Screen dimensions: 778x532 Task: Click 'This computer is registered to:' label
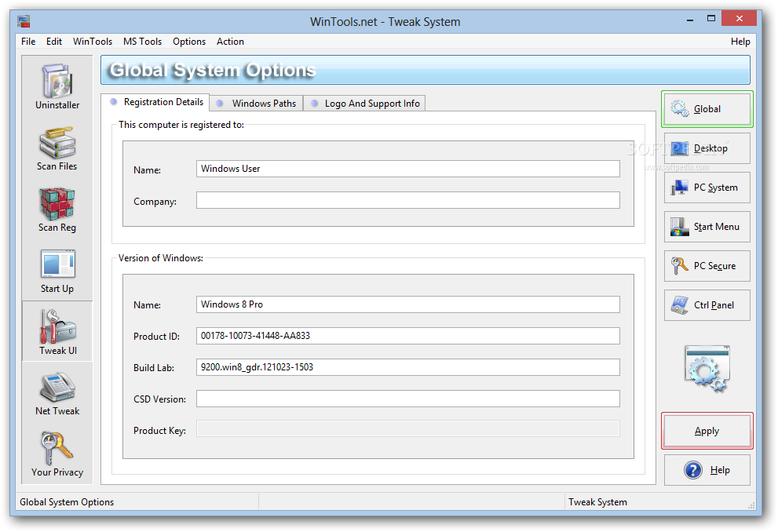point(181,125)
